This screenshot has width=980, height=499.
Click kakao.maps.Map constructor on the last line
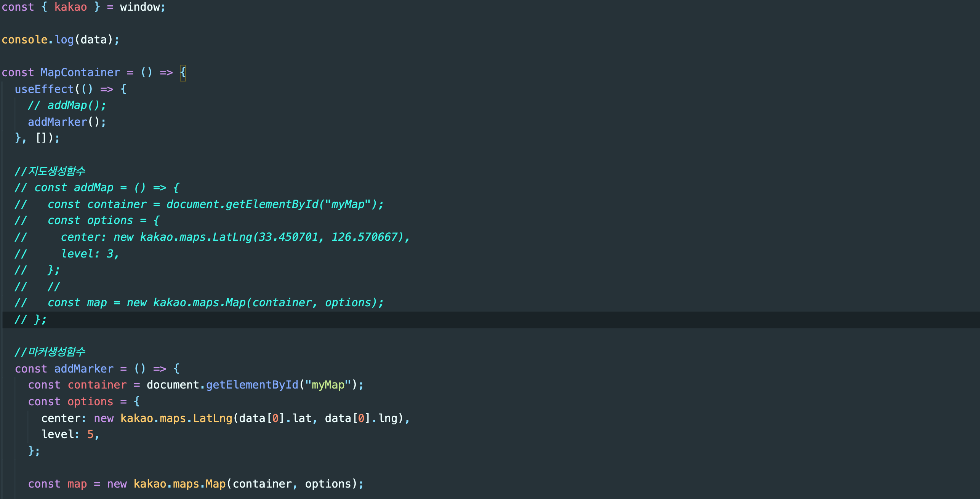(179, 484)
